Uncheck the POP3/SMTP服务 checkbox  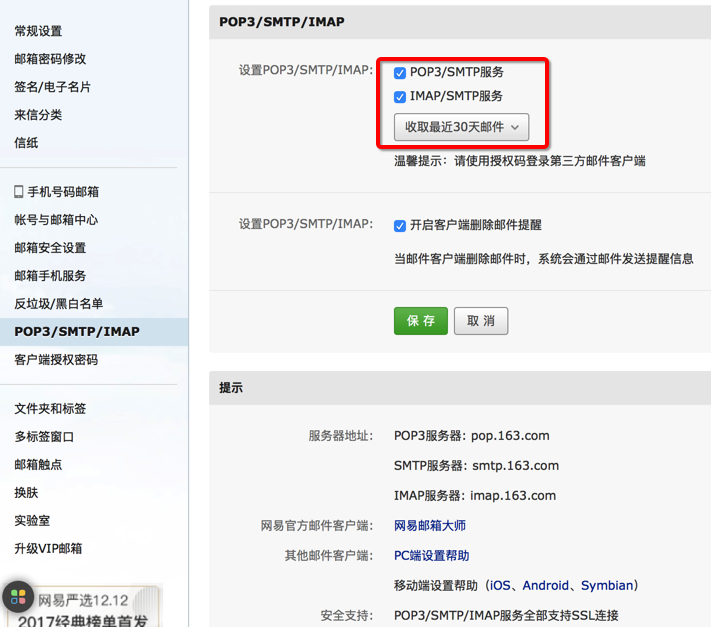tap(400, 73)
